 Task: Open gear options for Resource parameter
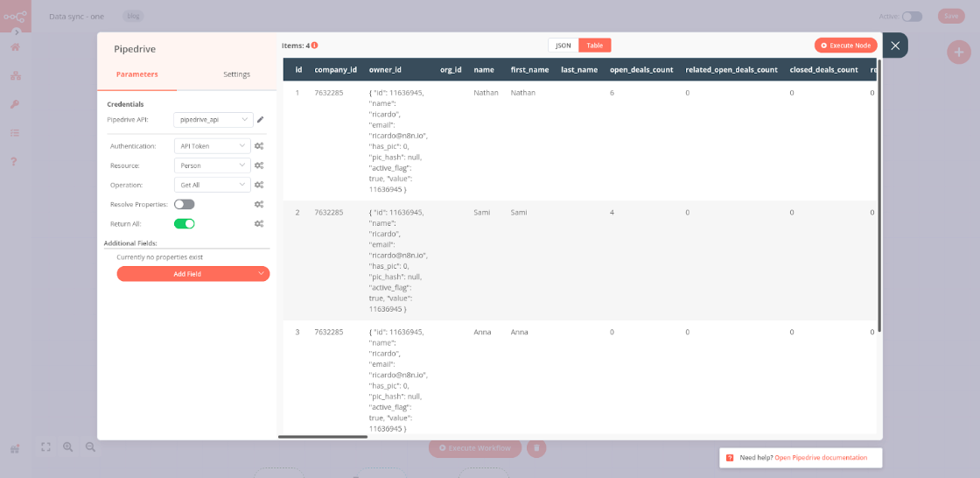pos(259,165)
